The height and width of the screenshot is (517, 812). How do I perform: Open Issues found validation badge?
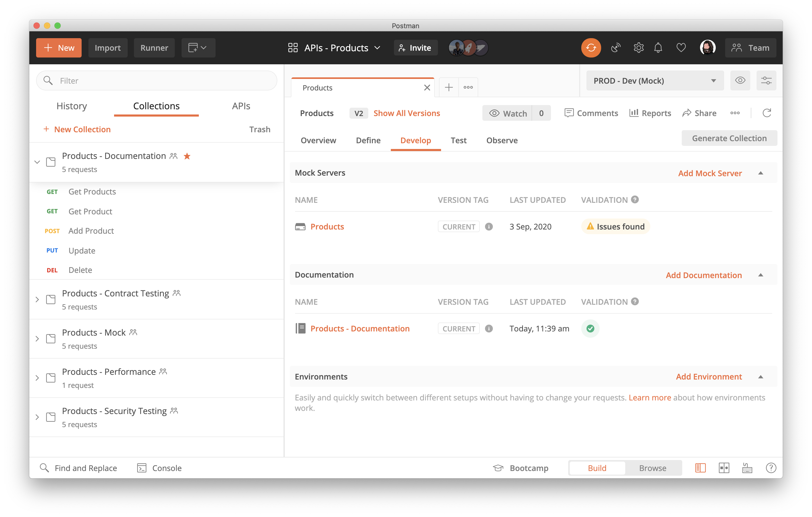coord(615,227)
